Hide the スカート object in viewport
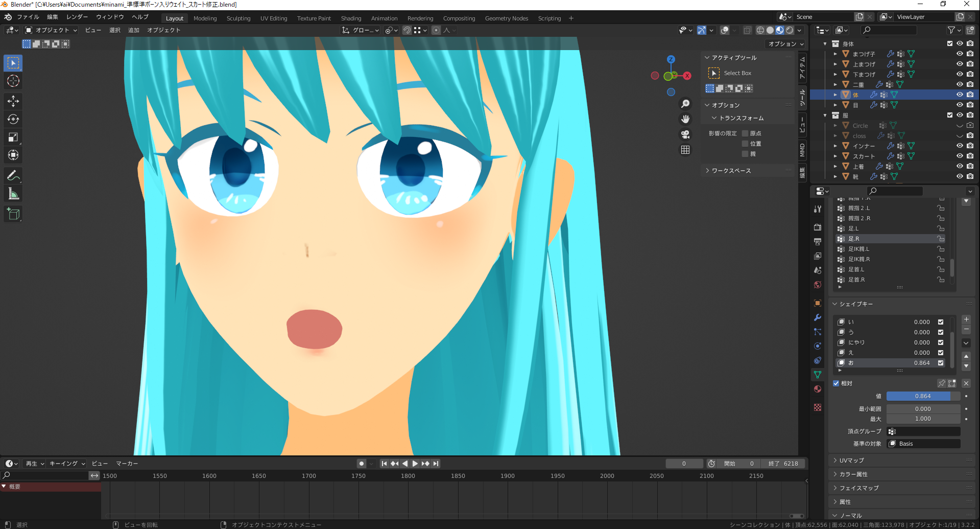This screenshot has height=529, width=980. 960,156
